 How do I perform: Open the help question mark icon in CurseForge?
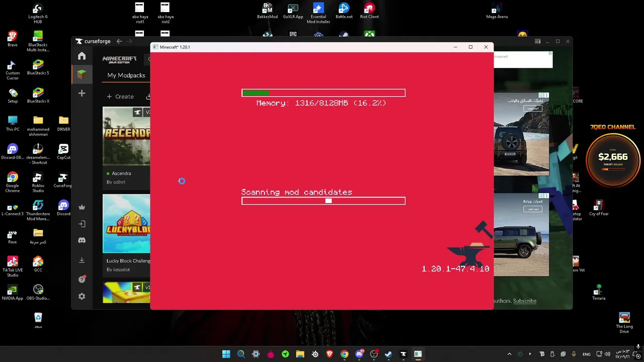pyautogui.click(x=82, y=279)
